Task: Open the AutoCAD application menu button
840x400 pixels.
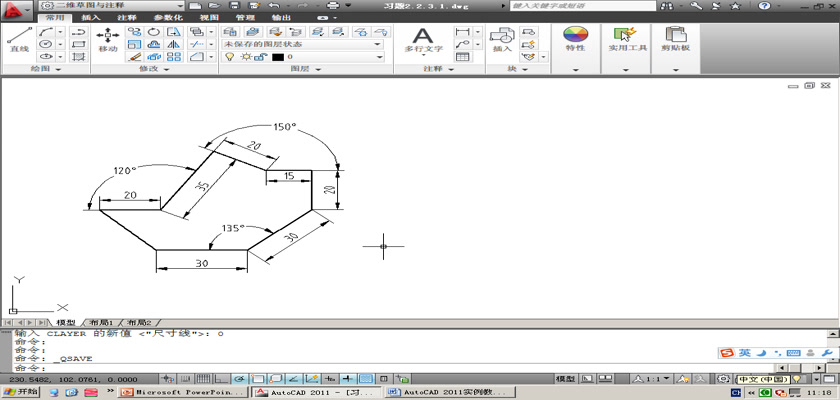Action: (x=18, y=9)
